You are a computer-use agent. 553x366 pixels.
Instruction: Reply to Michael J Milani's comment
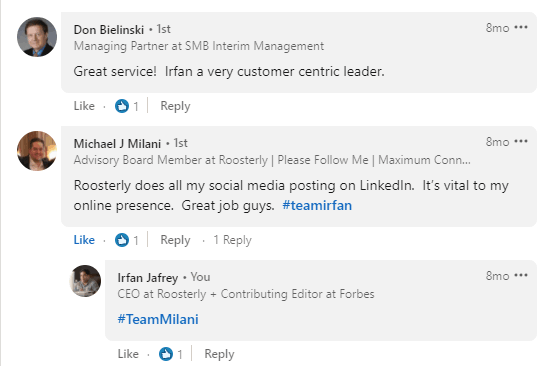click(x=175, y=240)
